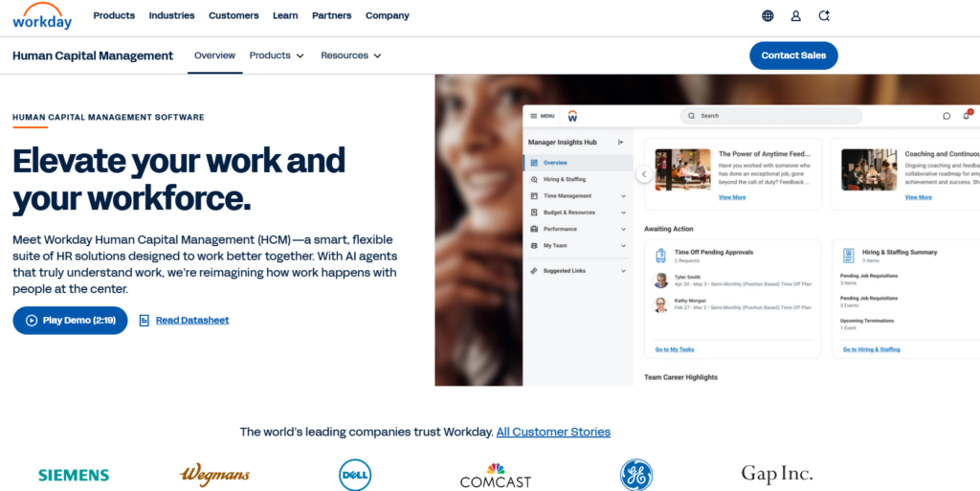This screenshot has width=980, height=491.
Task: Click the Siemens logo
Action: coord(74,476)
